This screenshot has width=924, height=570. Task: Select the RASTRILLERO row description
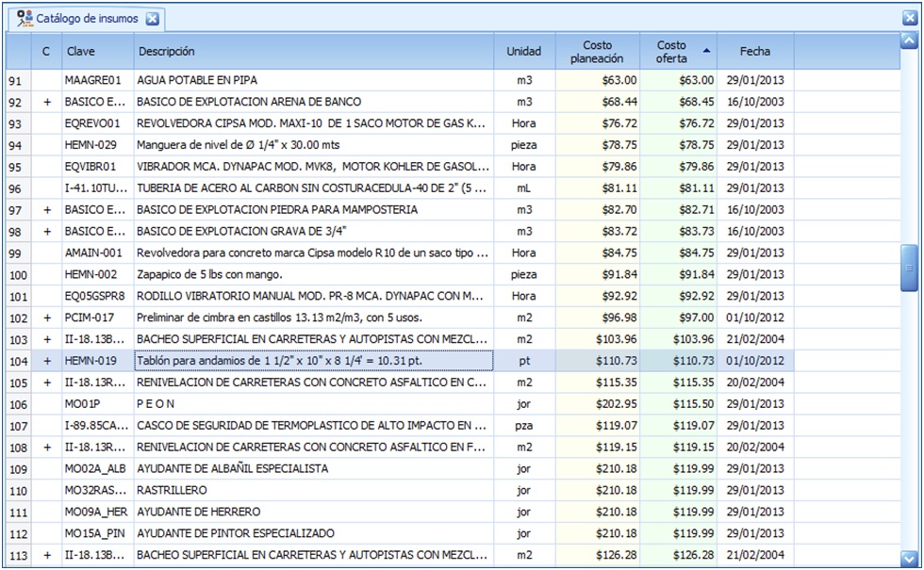[x=172, y=491]
